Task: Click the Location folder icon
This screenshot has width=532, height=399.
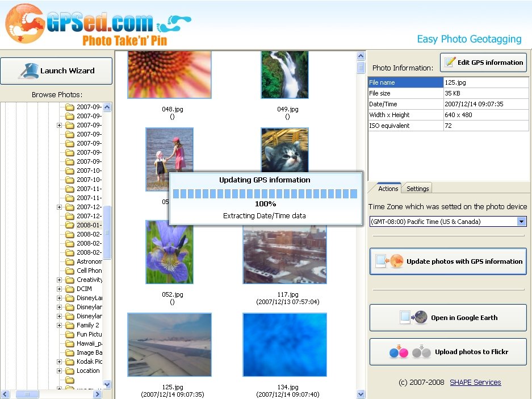Action: 70,371
